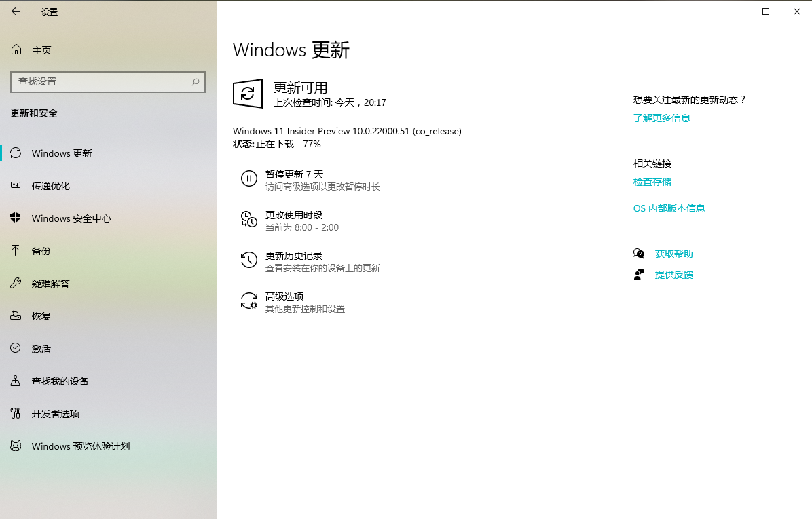812x519 pixels.
Task: Focus the 查找设置 search box
Action: point(108,82)
